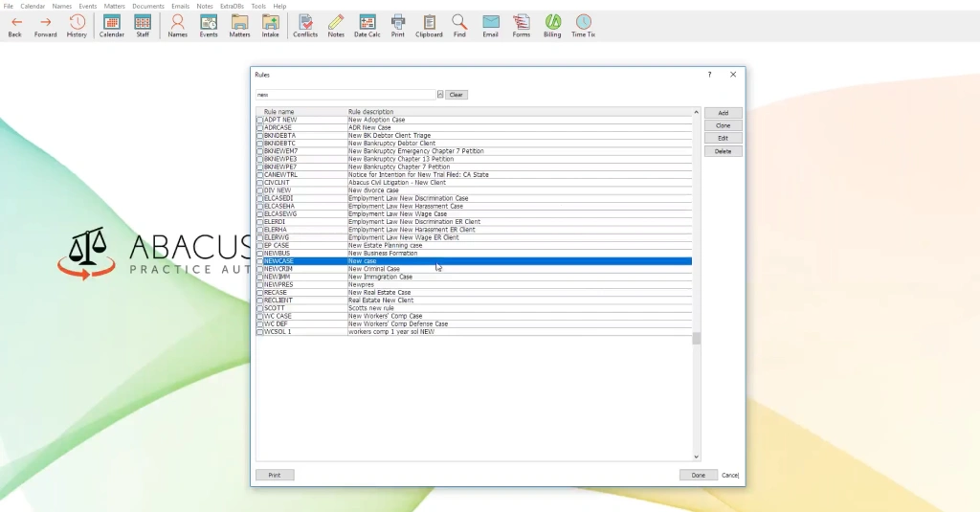Open the ExtraDBs menu

coord(232,7)
